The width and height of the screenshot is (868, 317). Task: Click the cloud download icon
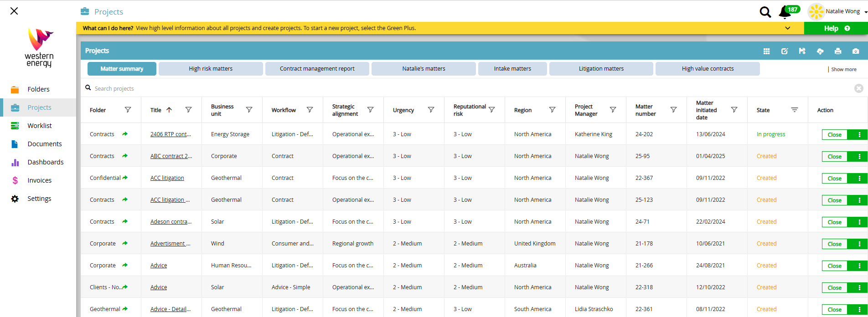coord(820,51)
